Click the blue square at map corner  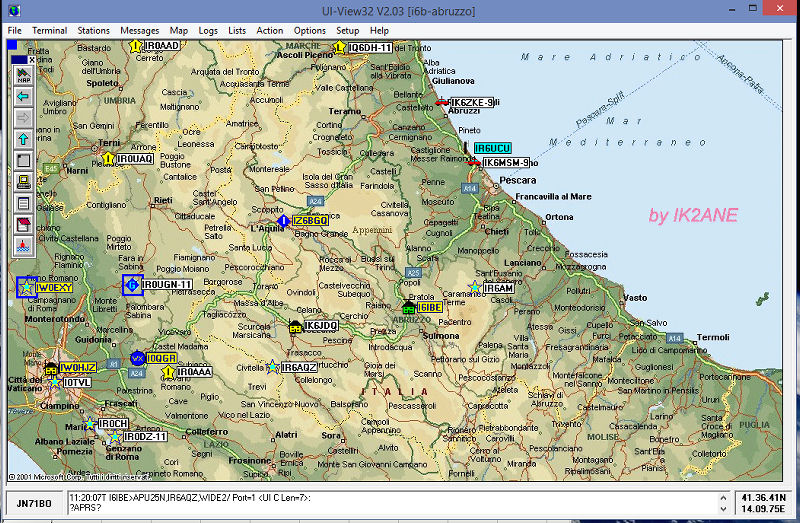pyautogui.click(x=12, y=45)
